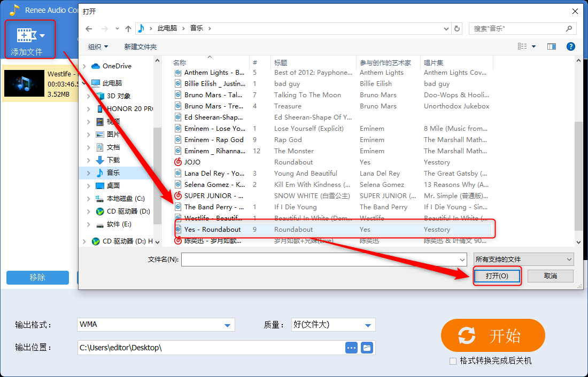Select file Lana Del Rey - Yo...
588x377 pixels.
point(214,174)
